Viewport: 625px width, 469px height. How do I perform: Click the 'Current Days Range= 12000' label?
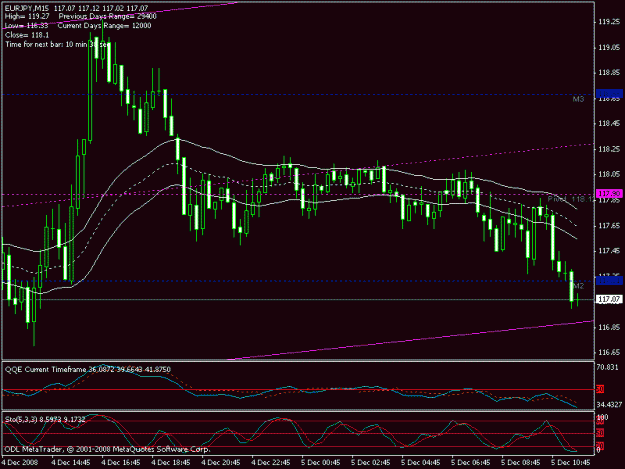point(104,26)
